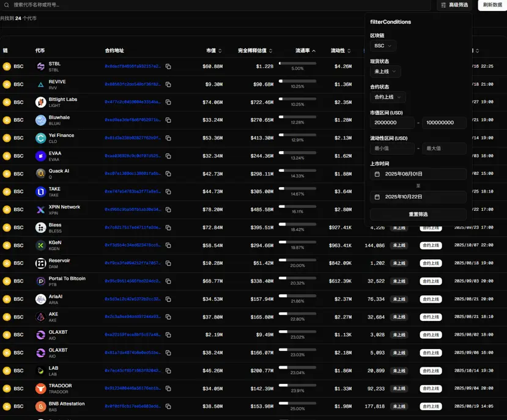This screenshot has width=507, height=420.
Task: Sort table by 流通率 column
Action: click(306, 51)
